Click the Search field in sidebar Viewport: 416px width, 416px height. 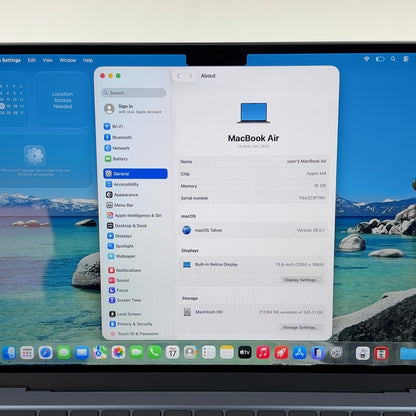pos(133,93)
